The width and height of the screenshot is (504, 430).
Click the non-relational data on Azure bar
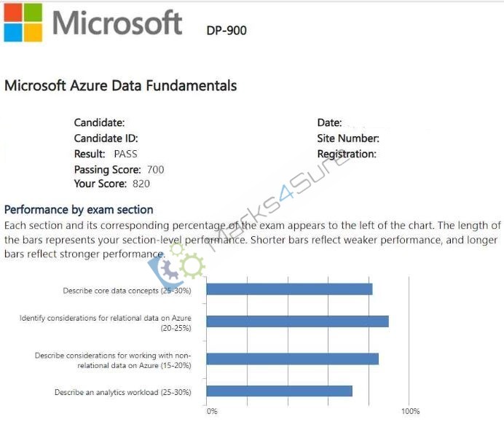pos(293,359)
